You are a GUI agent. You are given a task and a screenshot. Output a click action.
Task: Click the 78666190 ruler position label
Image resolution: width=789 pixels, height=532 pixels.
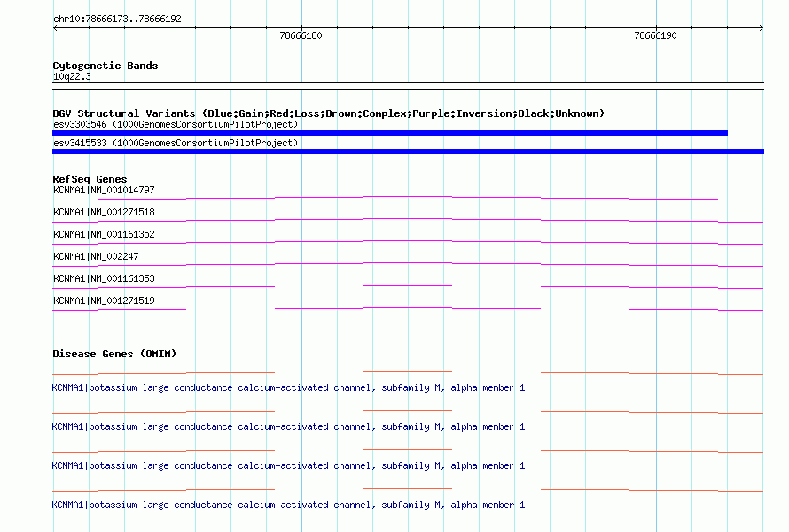656,35
